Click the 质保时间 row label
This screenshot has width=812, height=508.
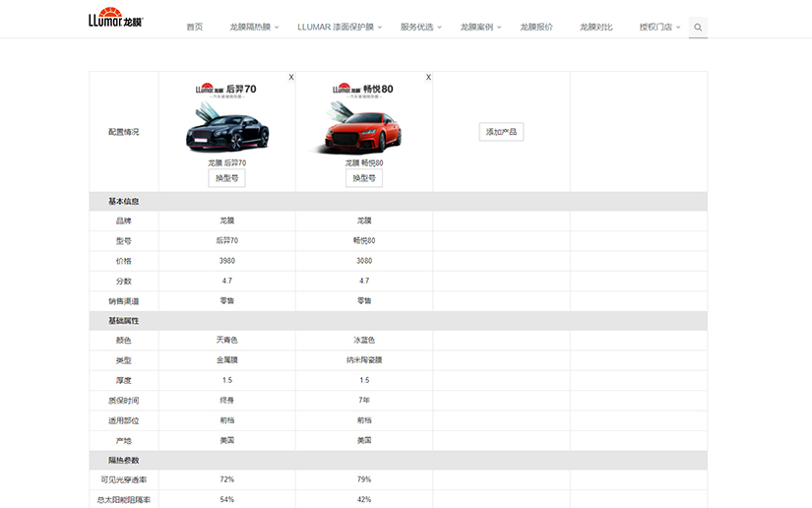tap(123, 401)
